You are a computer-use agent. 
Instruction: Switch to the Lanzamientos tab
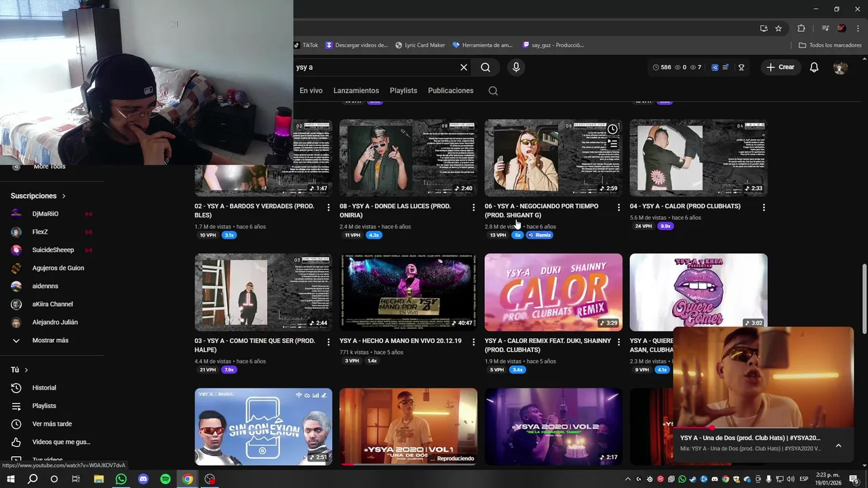pyautogui.click(x=356, y=90)
